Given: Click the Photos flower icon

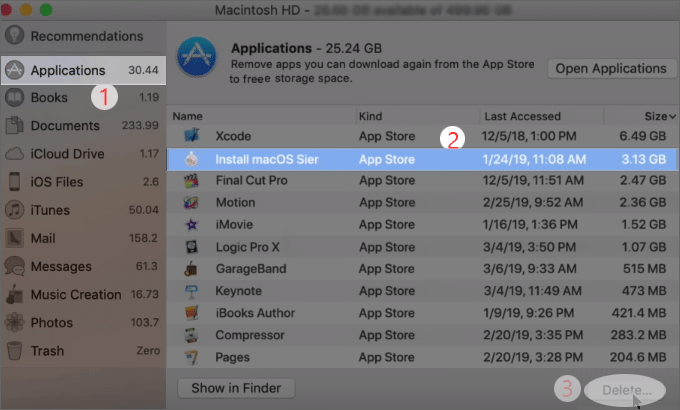Looking at the screenshot, I should [15, 322].
